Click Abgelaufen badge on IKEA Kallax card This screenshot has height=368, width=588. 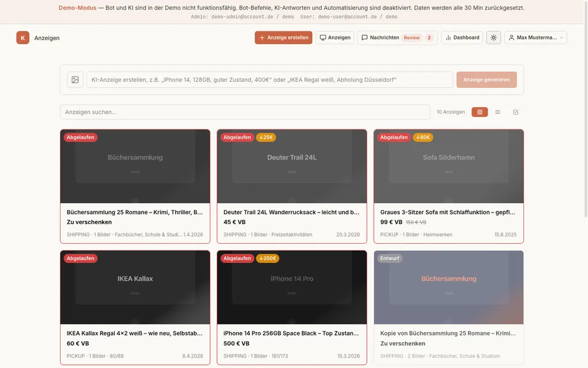pyautogui.click(x=80, y=258)
